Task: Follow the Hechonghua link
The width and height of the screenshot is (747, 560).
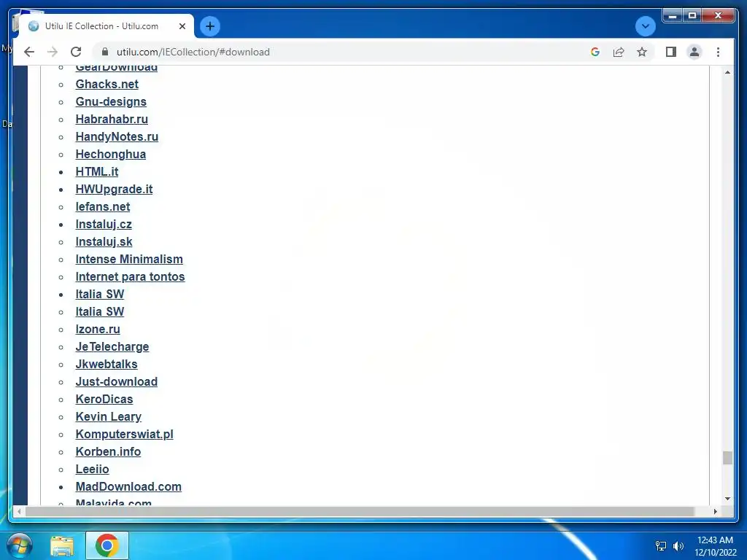Action: click(x=111, y=155)
